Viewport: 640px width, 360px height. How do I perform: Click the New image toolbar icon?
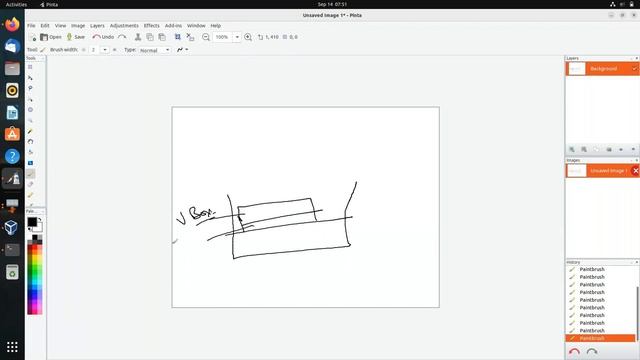tap(32, 37)
